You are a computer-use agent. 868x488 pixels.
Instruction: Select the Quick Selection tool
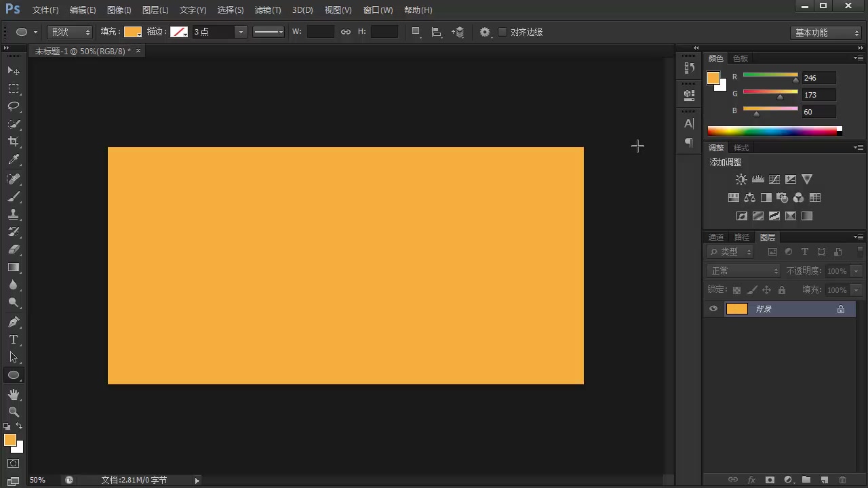coord(14,124)
